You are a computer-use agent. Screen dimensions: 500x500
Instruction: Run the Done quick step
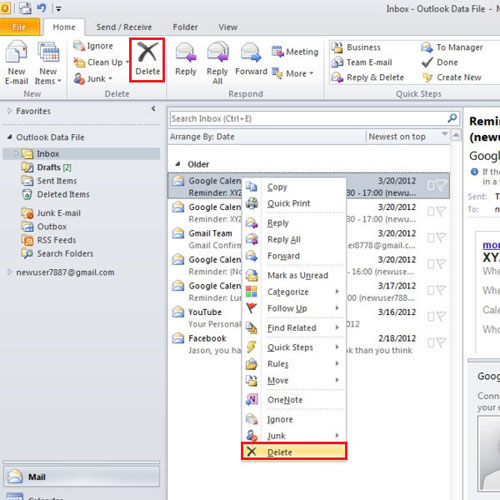(x=440, y=62)
